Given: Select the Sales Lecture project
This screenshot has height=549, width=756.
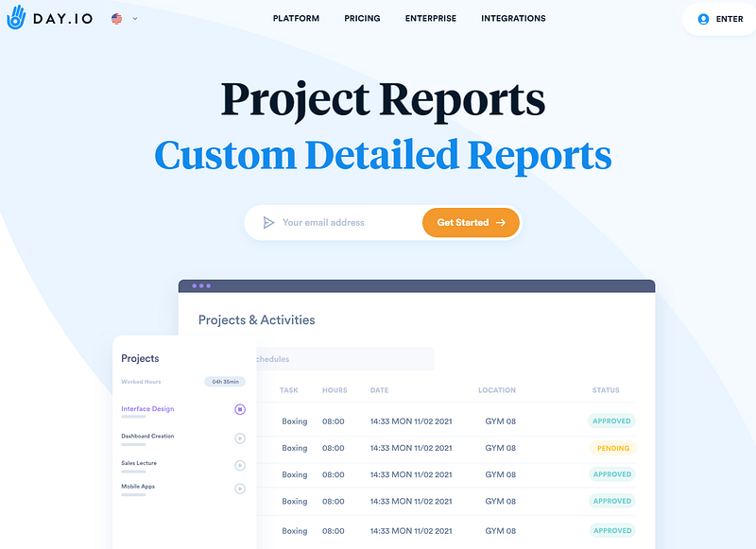Looking at the screenshot, I should [x=139, y=463].
